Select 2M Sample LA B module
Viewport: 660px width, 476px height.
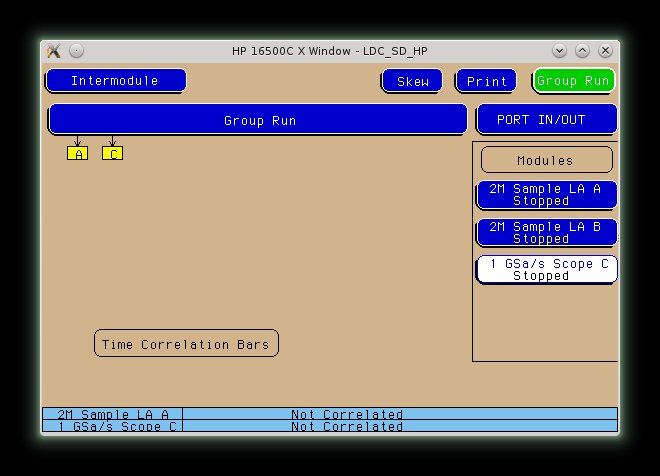tap(547, 232)
